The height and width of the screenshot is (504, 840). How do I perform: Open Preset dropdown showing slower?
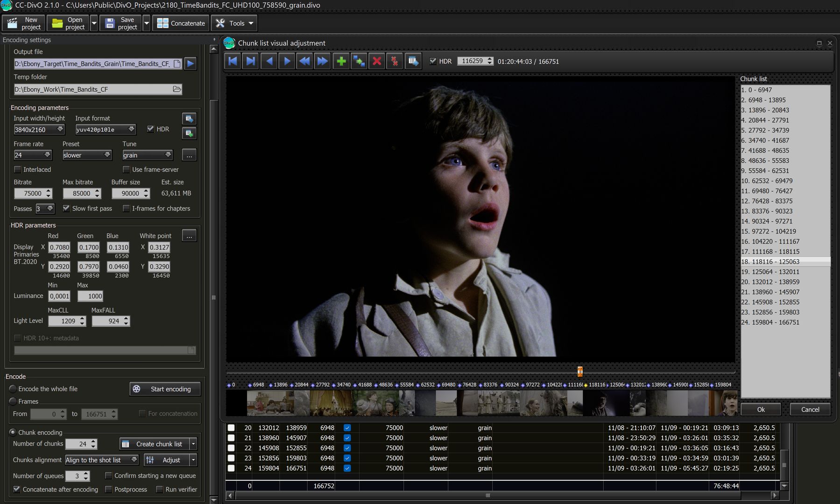87,155
